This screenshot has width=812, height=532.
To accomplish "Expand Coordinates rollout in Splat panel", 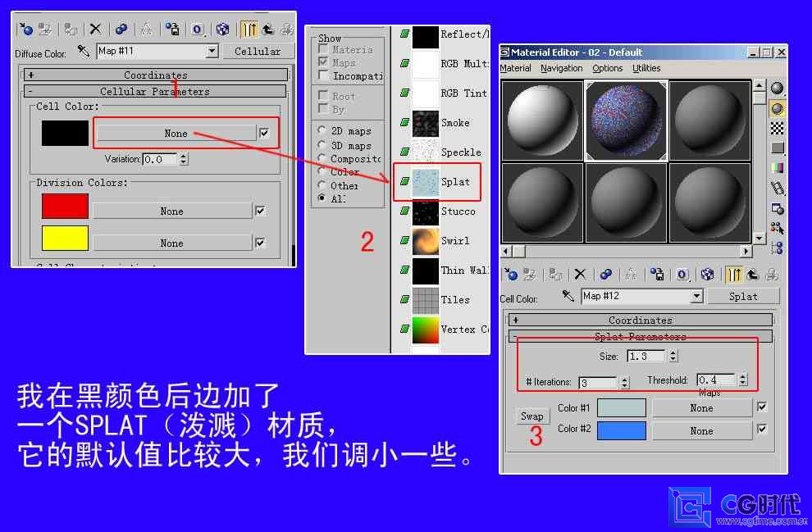I will (640, 320).
